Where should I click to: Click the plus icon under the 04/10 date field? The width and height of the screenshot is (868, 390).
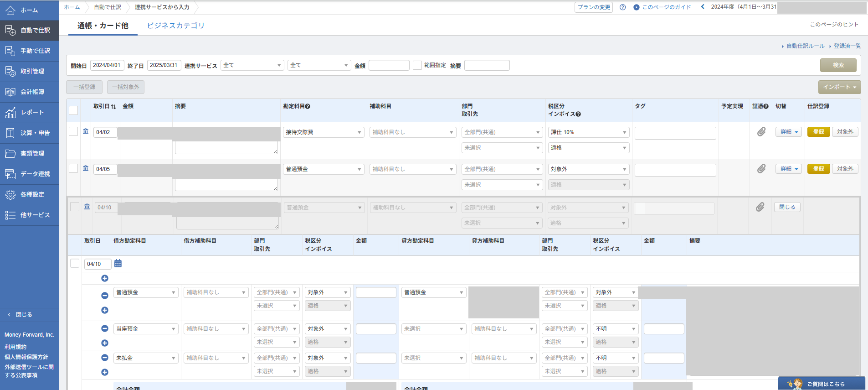point(105,278)
